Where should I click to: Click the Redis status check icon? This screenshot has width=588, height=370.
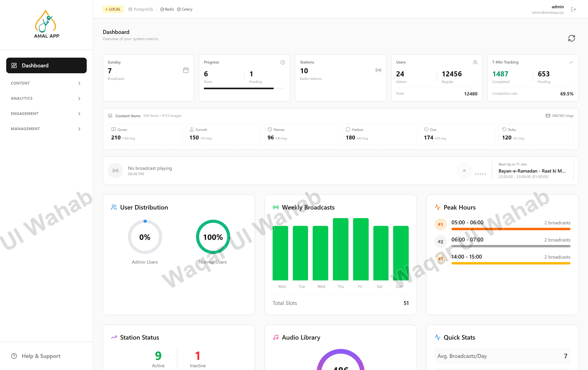(x=162, y=9)
